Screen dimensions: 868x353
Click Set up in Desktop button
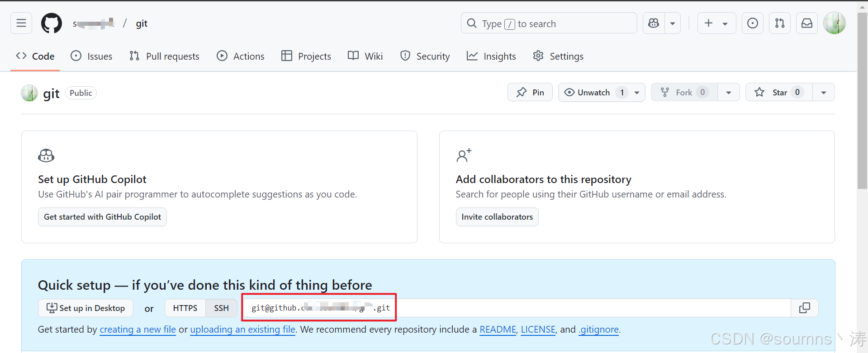(x=86, y=308)
